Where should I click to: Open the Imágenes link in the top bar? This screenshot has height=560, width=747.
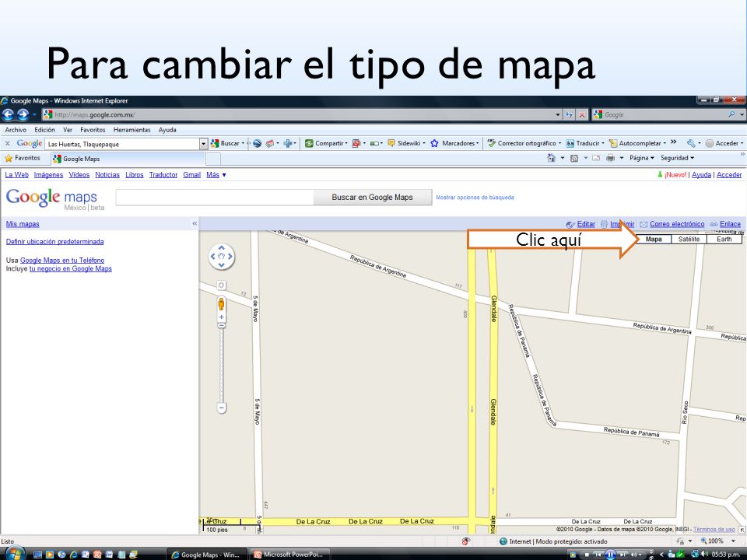click(48, 175)
